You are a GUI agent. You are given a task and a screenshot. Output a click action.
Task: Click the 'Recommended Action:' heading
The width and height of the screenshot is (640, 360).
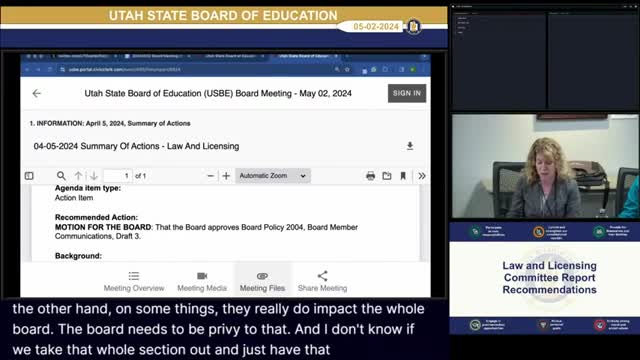(96, 217)
